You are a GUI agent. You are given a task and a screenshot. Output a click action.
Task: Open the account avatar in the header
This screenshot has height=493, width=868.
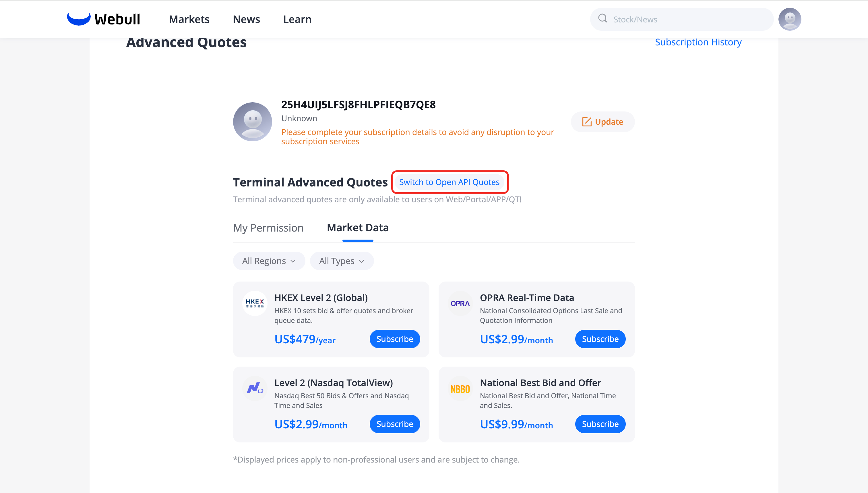(x=790, y=19)
